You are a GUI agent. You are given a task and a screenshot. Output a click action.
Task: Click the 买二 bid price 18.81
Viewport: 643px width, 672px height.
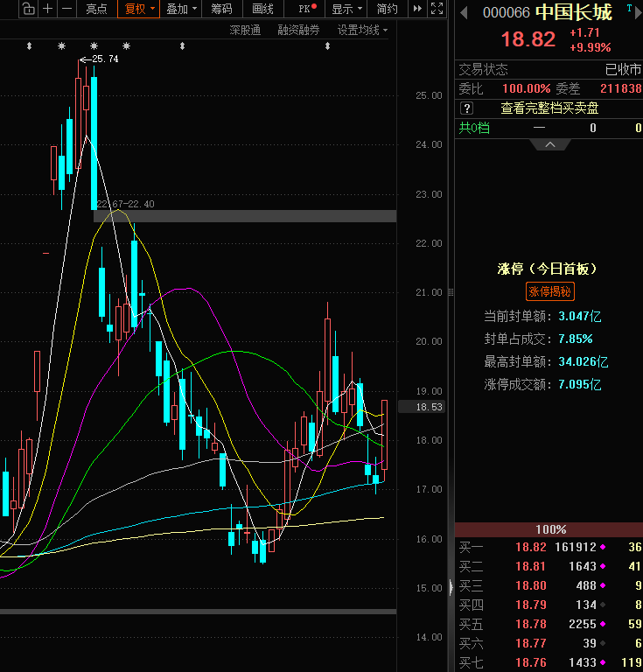(x=531, y=567)
